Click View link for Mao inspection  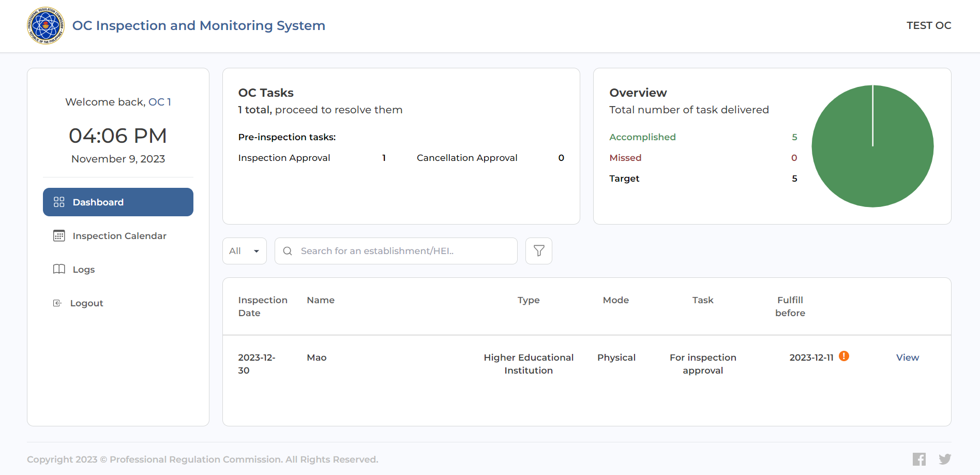pyautogui.click(x=907, y=358)
